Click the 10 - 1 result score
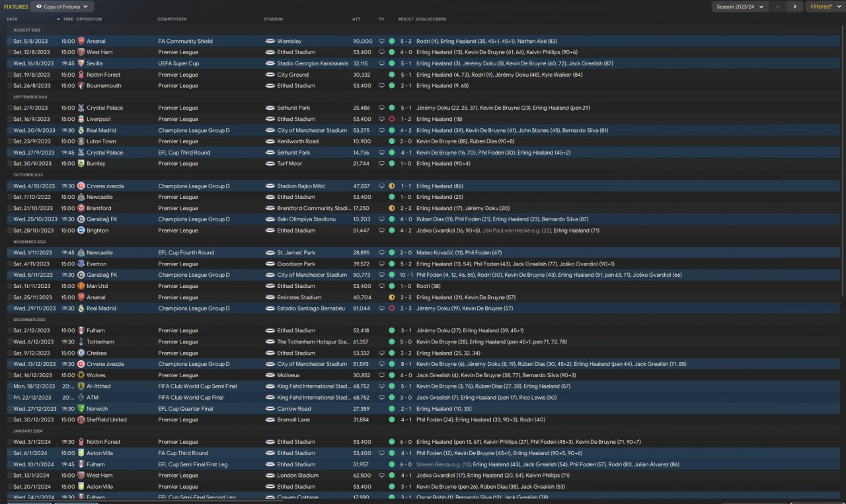Viewport: 846px width, 504px height. coord(406,275)
